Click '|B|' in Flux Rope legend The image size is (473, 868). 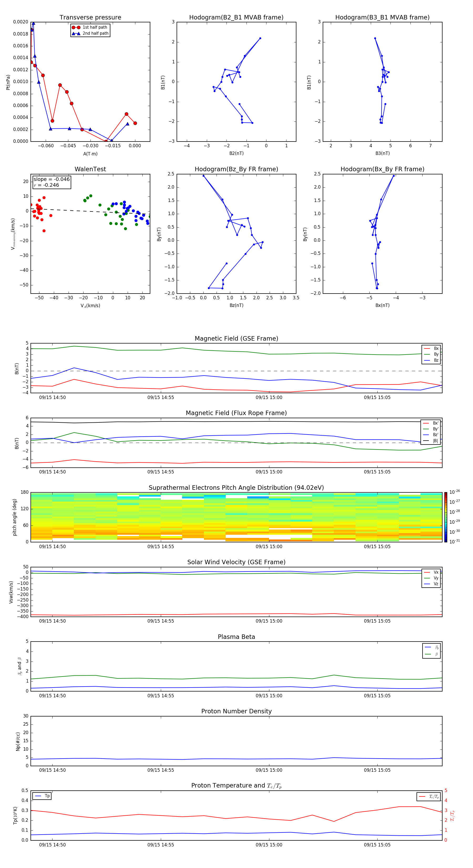(436, 441)
